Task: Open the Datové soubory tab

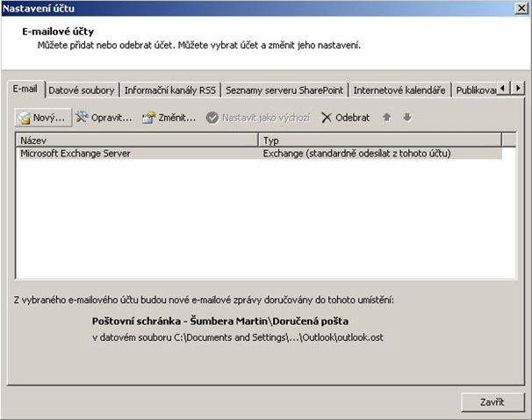Action: pos(82,90)
